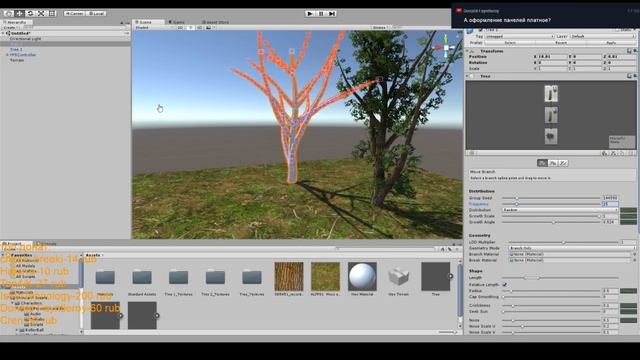Open the Create dropdown in Hierarchy
This screenshot has height=360, width=640.
(x=10, y=27)
